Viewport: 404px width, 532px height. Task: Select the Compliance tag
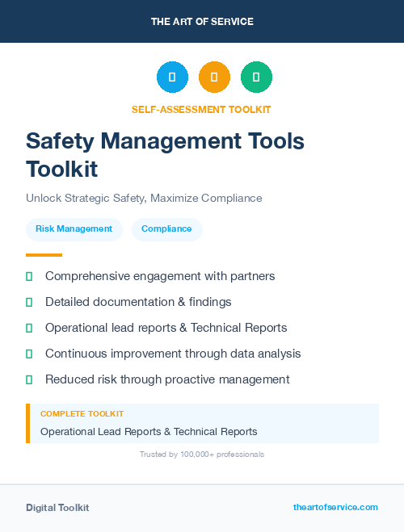tap(166, 229)
